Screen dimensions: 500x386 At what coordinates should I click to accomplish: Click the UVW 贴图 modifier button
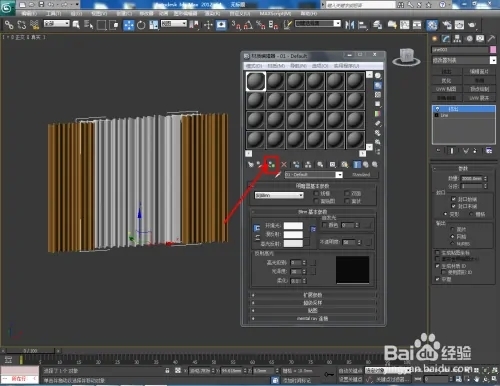[446, 89]
